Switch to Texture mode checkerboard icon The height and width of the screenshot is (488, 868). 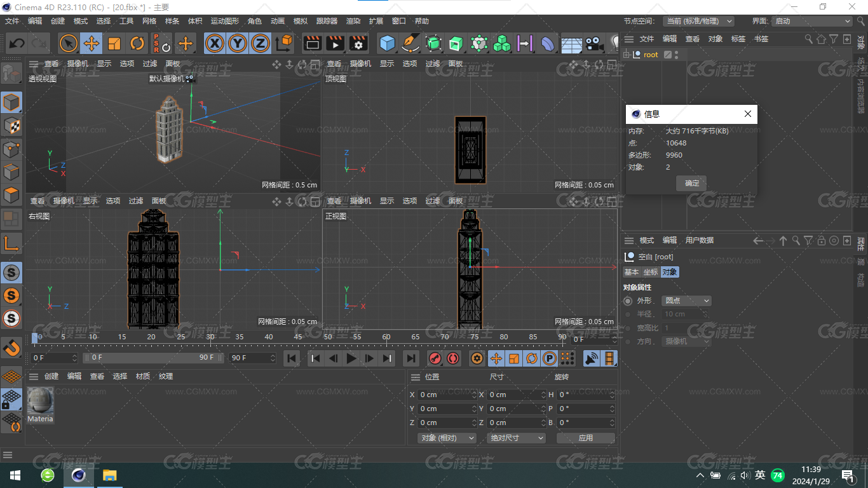[x=12, y=126]
